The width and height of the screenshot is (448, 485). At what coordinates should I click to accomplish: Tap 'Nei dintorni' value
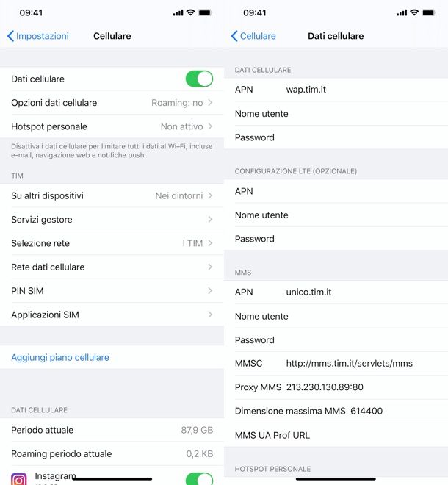179,195
